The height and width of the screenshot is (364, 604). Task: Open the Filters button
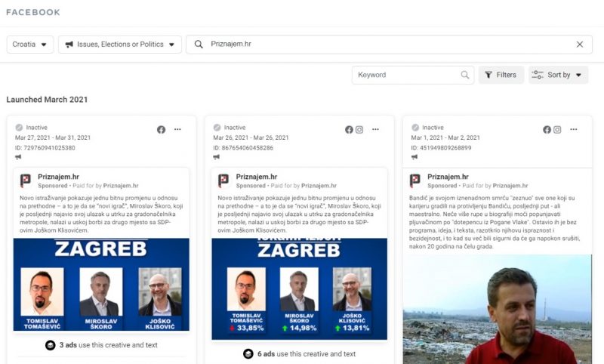pyautogui.click(x=501, y=75)
